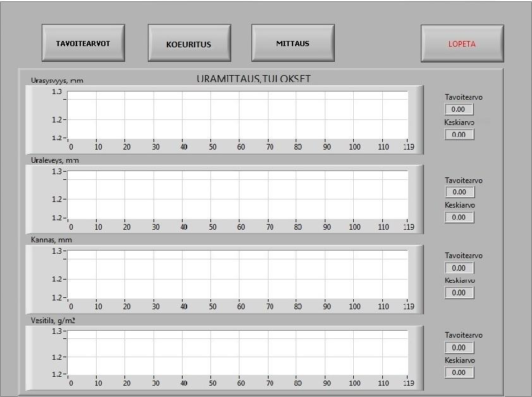Click the MITTAUS measurement button
The image size is (532, 397).
pos(293,43)
